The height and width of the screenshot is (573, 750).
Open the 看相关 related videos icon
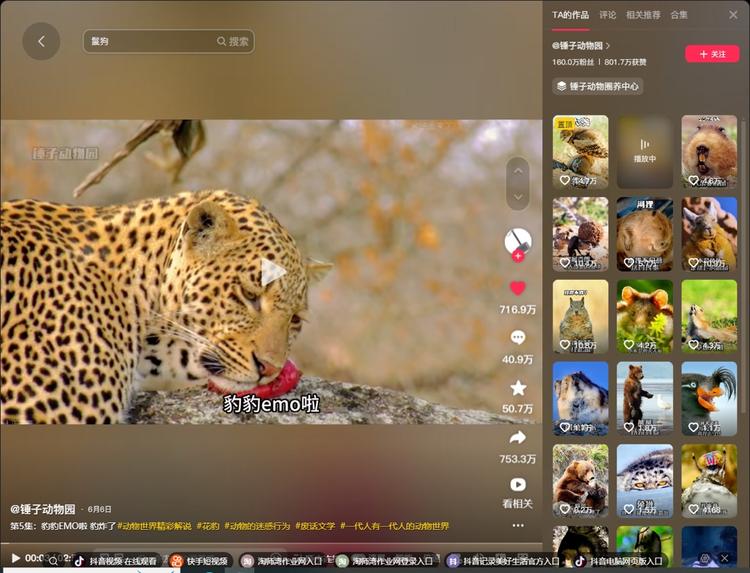517,486
